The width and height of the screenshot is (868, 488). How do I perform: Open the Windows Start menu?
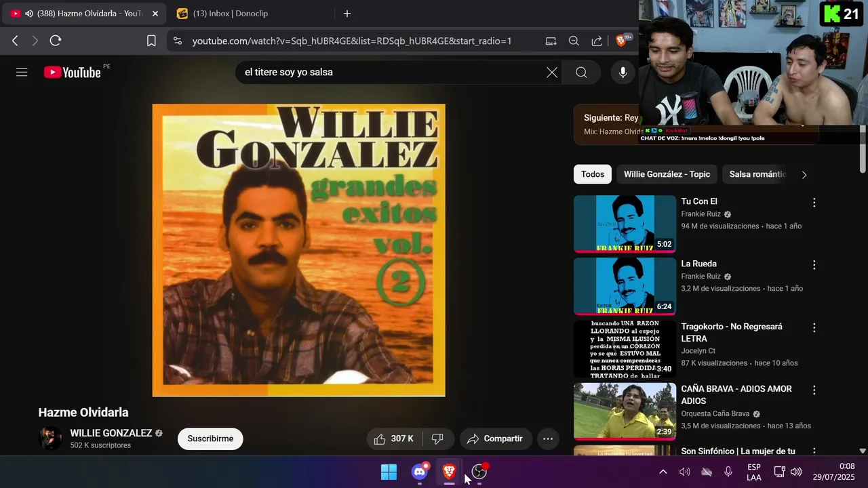389,472
